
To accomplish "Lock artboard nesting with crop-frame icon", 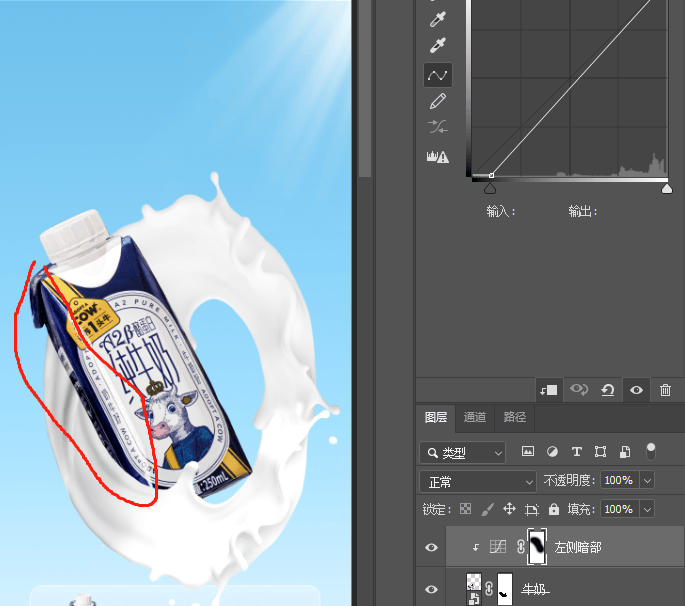I will 532,509.
